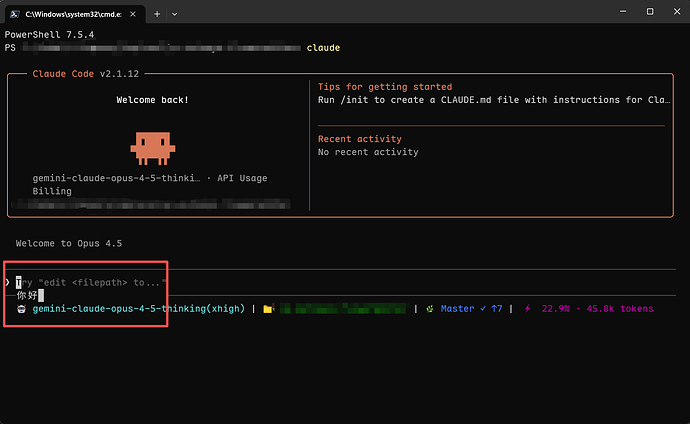
Task: Click 'Recent activity' heading
Action: [x=360, y=139]
